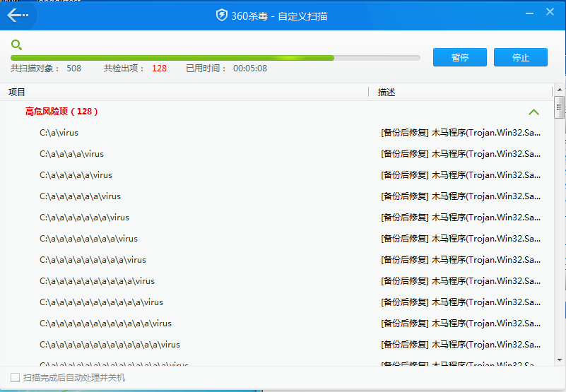Minimize the 360杀毒 window

tap(529, 13)
